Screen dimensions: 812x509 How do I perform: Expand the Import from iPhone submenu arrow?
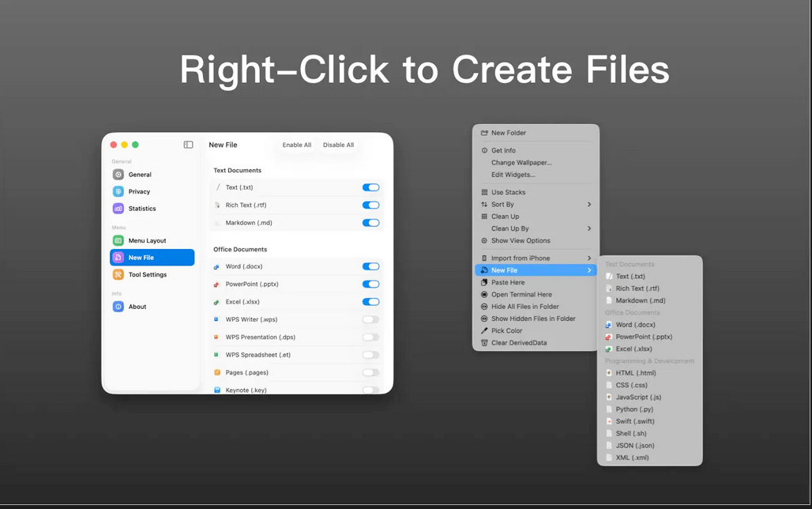point(589,258)
